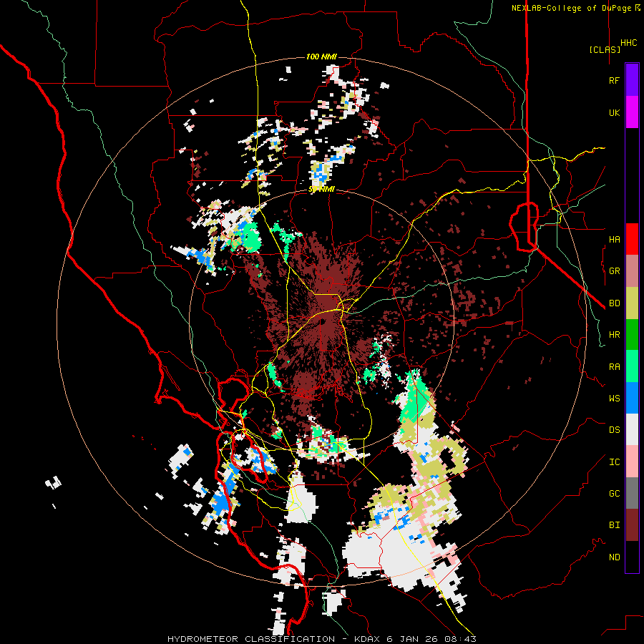Click the IC legend label

pos(615,462)
